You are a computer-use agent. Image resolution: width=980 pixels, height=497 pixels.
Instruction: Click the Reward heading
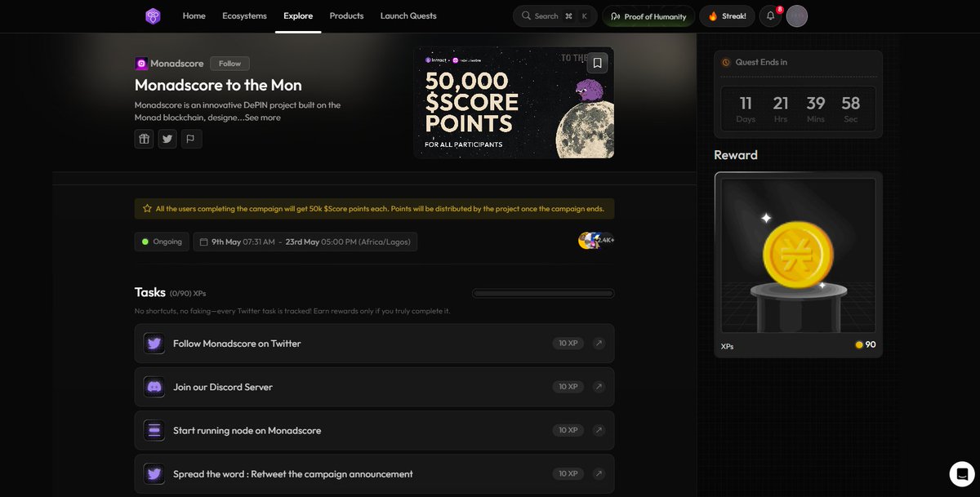click(736, 155)
